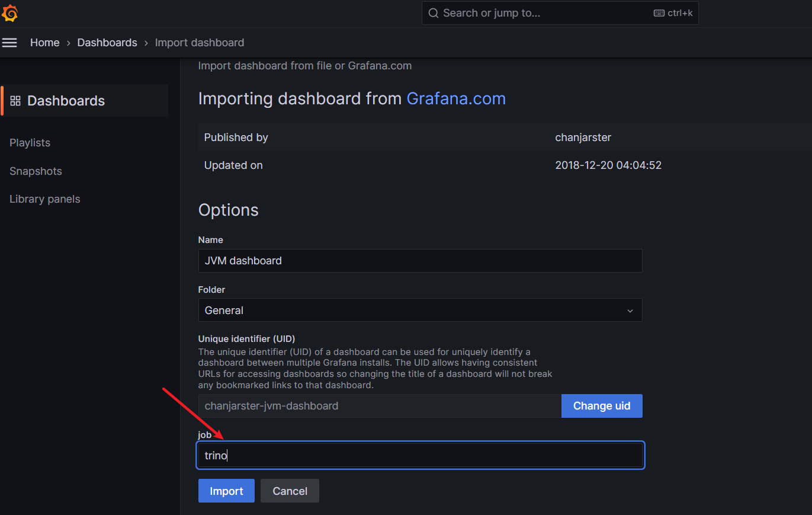Expand the Folder dropdown showing General
The image size is (812, 515).
point(420,310)
